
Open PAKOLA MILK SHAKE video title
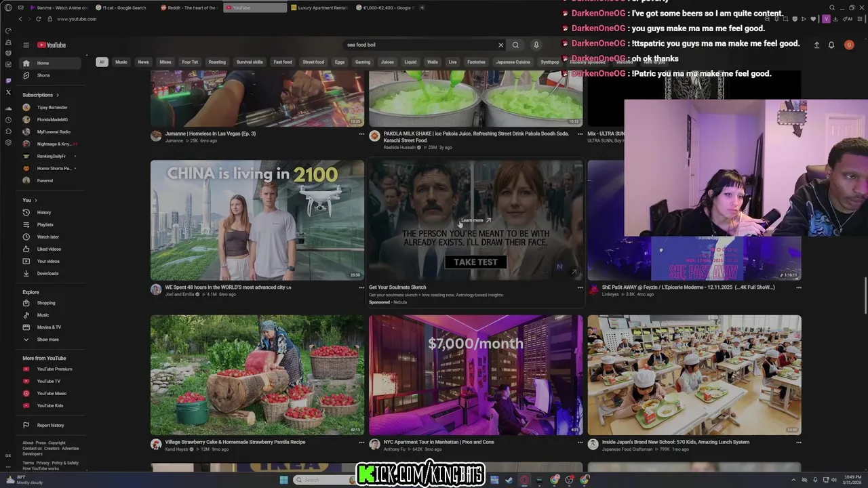475,137
